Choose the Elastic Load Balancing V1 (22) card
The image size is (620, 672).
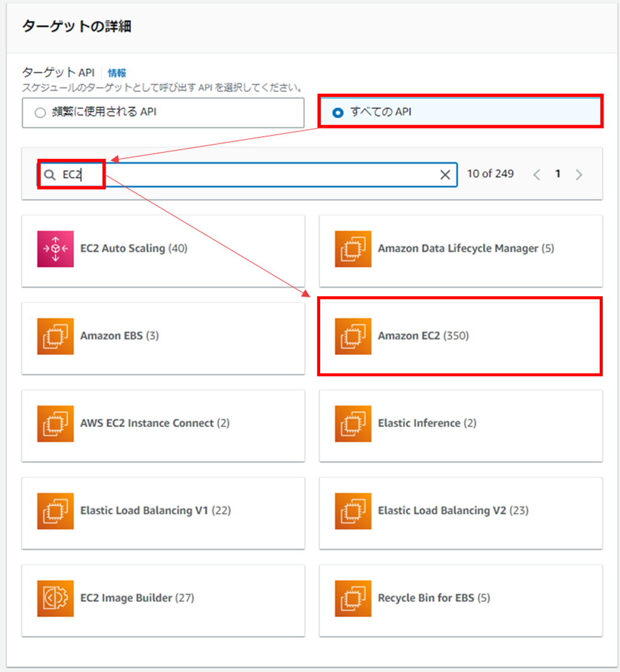point(163,514)
